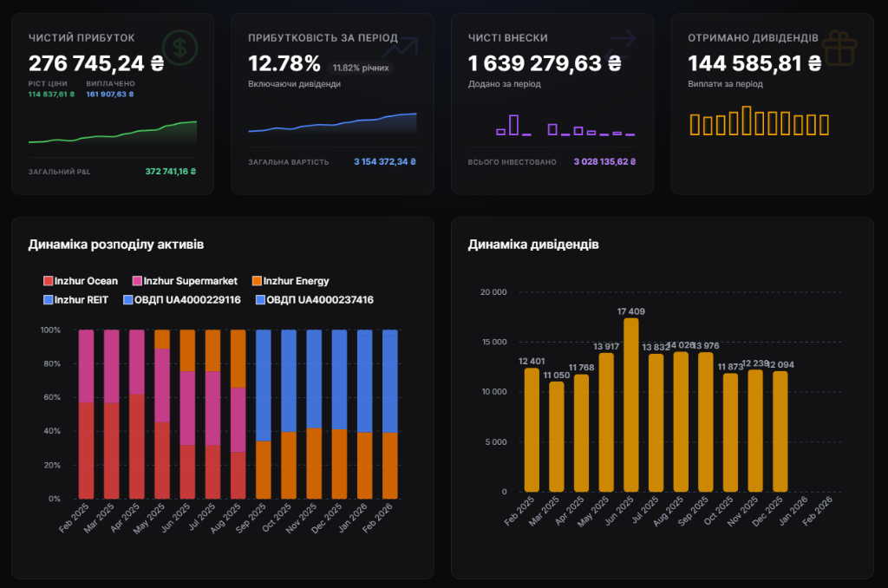Click net contributions value 1 639 279,63 ₴
Screen dimensions: 888x588
coord(545,63)
